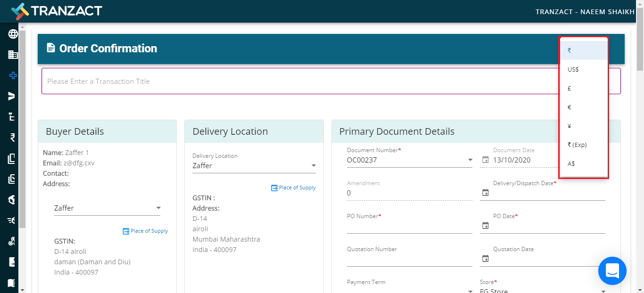Choose the £ currency option
Screen dimensions: 644x293
click(x=584, y=88)
